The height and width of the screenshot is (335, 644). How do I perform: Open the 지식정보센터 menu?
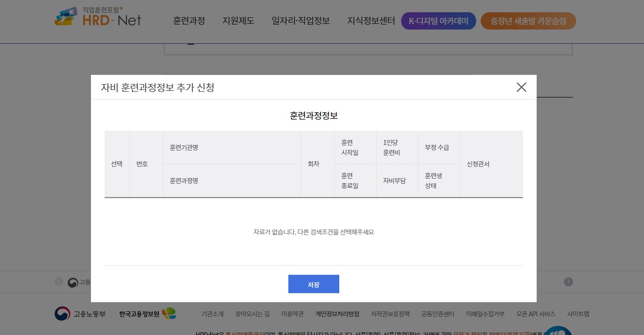(371, 21)
